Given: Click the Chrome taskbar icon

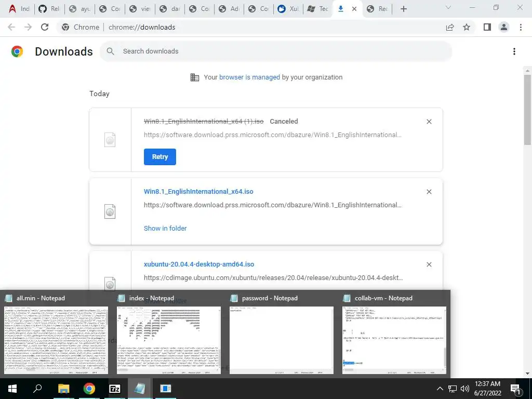Looking at the screenshot, I should point(89,389).
